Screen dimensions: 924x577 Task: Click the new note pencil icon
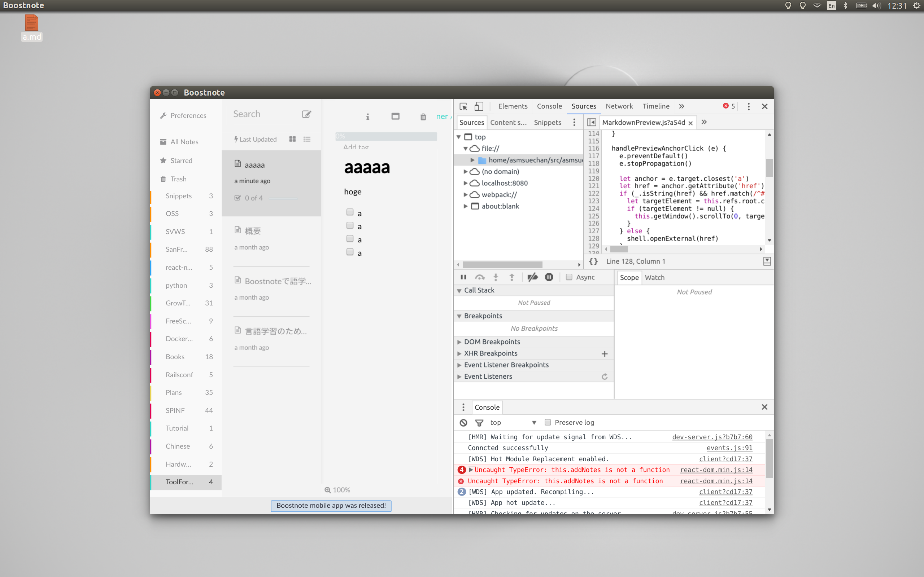coord(306,114)
